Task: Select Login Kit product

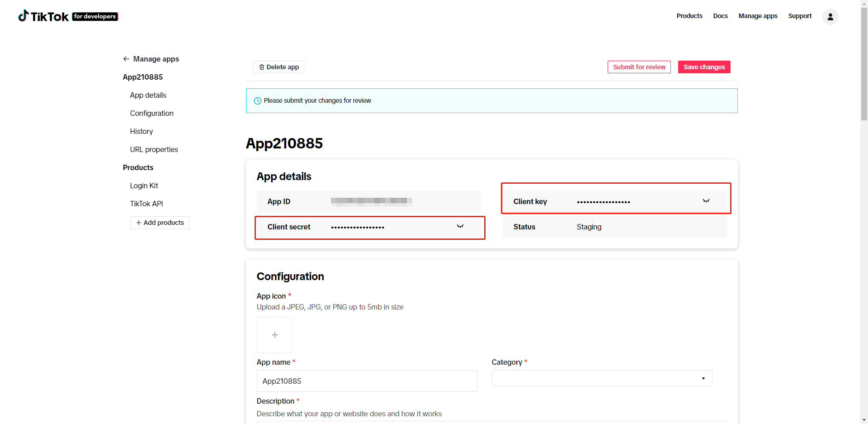Action: pyautogui.click(x=144, y=186)
